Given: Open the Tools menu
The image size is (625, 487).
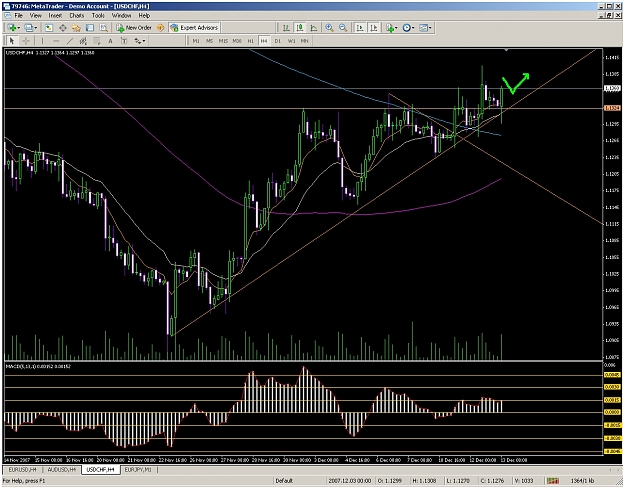Looking at the screenshot, I should tap(98, 16).
